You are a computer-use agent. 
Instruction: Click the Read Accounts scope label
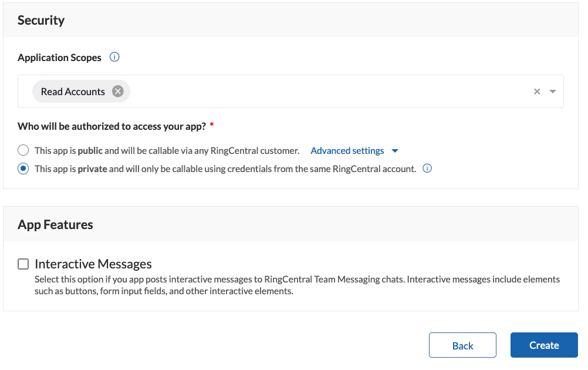(73, 92)
